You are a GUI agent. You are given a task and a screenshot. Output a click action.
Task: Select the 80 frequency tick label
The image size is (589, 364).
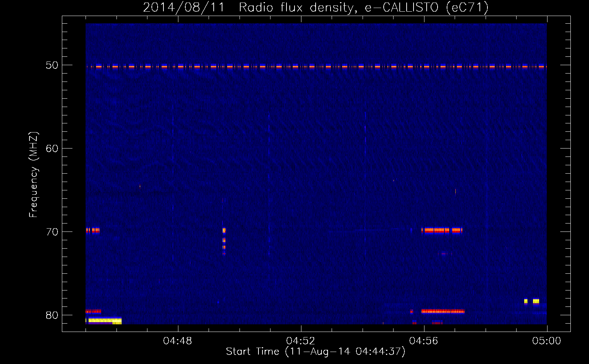tap(52, 315)
